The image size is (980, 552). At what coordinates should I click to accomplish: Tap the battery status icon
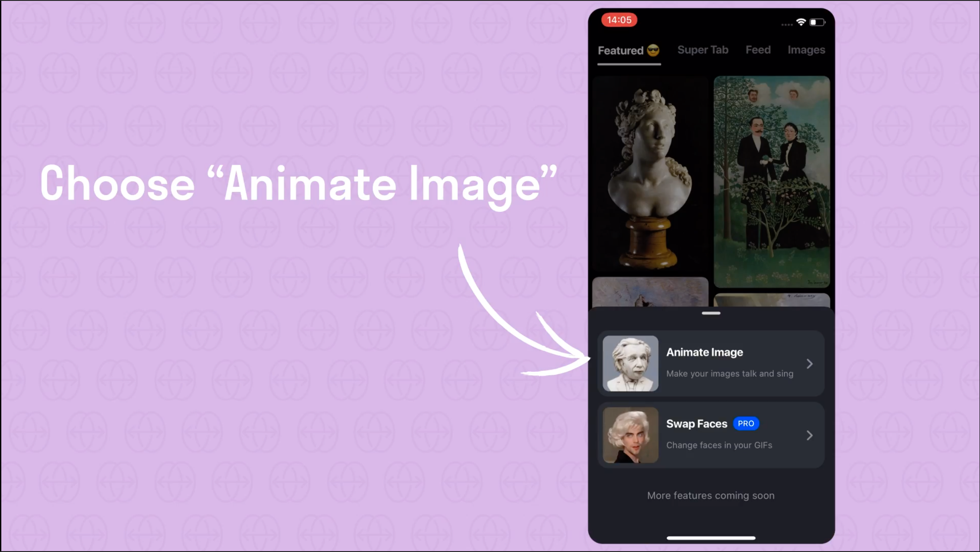pyautogui.click(x=817, y=22)
